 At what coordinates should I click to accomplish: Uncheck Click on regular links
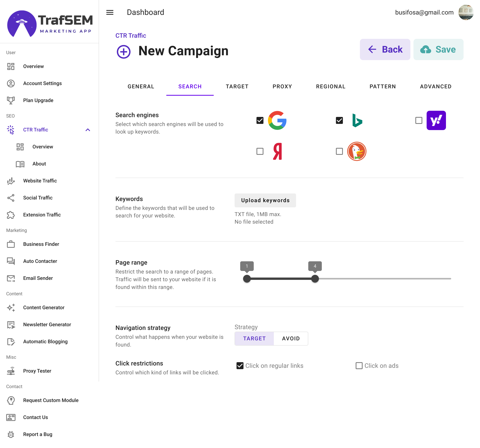click(x=240, y=366)
